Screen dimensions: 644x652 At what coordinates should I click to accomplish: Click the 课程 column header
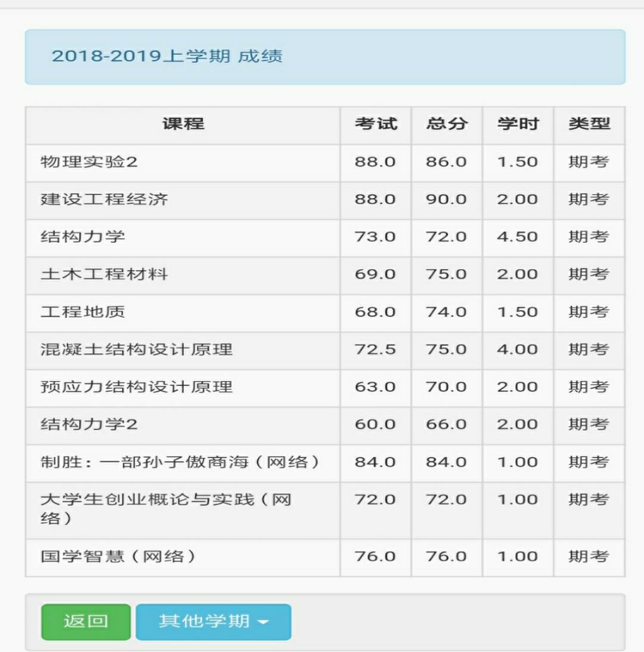183,124
